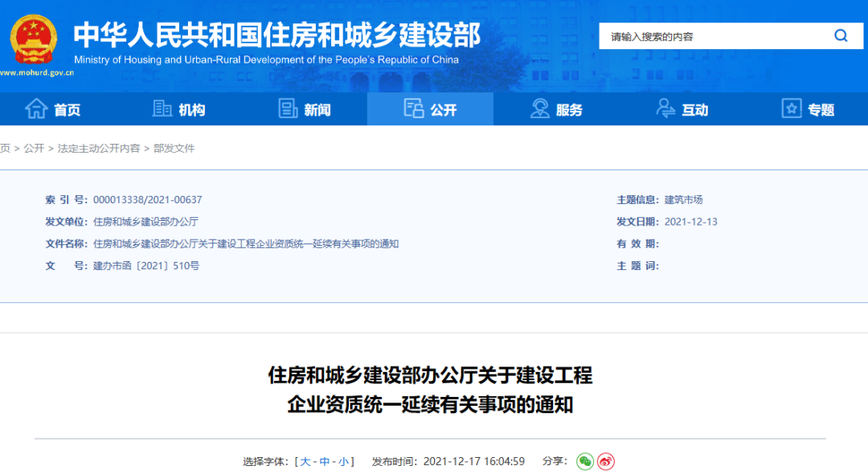Click the building icon beside 机构
The image size is (868, 474).
(162, 108)
